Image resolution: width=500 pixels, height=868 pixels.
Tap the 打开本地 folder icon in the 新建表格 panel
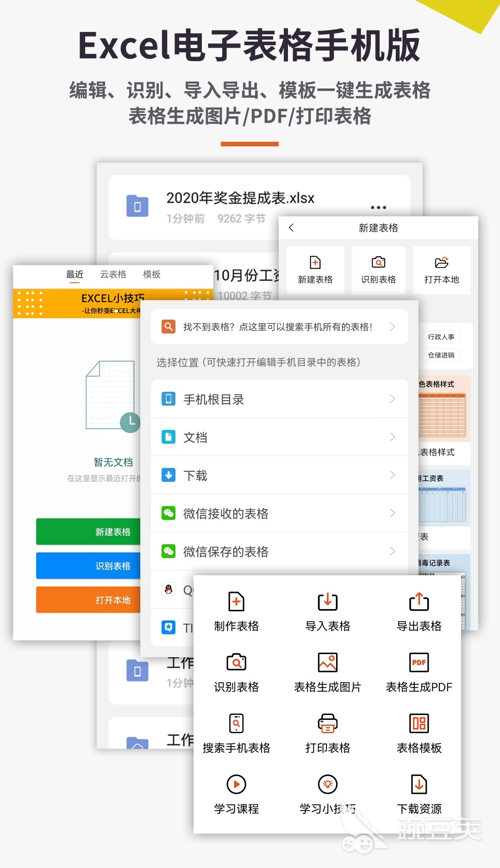pyautogui.click(x=442, y=263)
